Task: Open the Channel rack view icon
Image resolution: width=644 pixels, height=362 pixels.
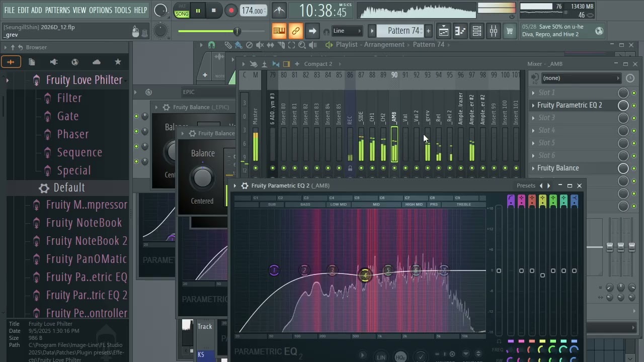Action: (x=477, y=31)
